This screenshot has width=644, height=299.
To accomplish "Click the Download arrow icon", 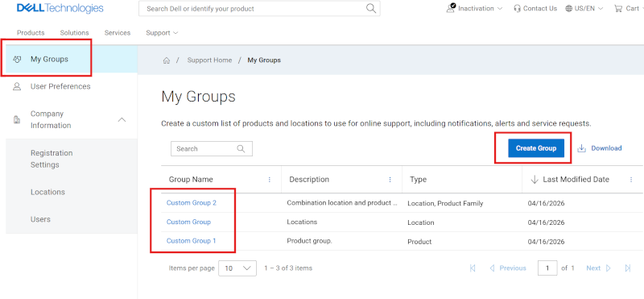I will 581,148.
